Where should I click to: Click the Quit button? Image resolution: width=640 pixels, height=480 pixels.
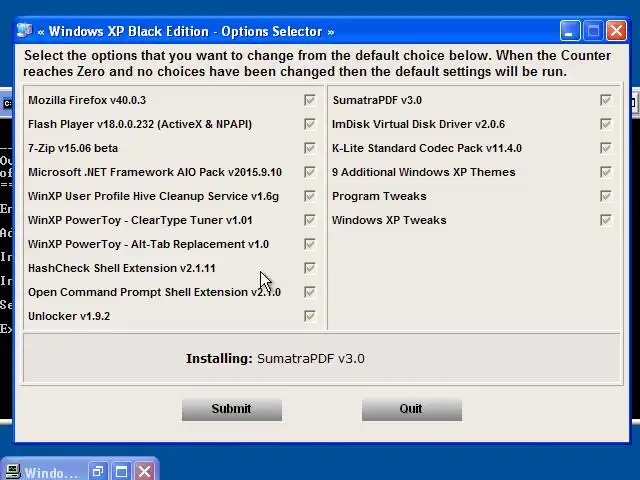pos(412,409)
